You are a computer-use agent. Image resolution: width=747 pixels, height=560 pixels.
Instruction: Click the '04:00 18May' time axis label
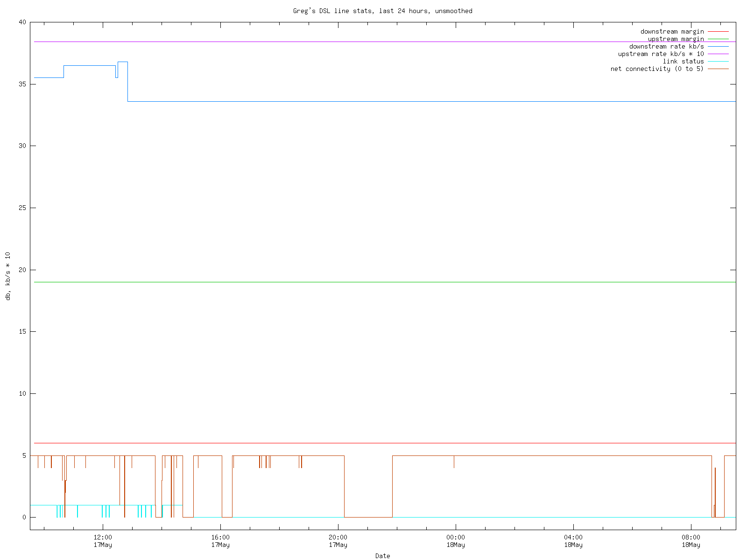[x=573, y=541]
